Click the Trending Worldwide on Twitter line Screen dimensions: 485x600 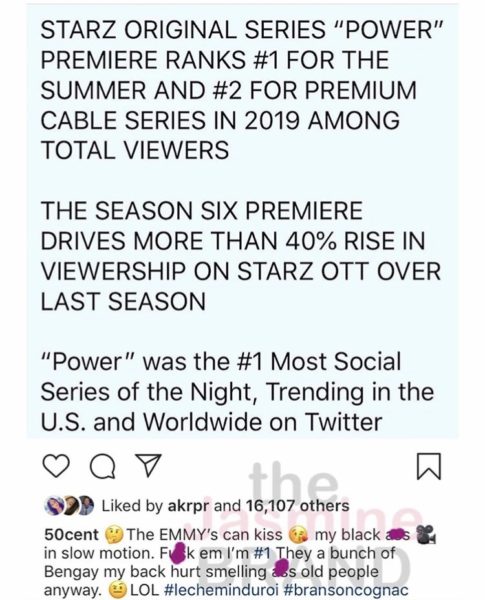[211, 422]
